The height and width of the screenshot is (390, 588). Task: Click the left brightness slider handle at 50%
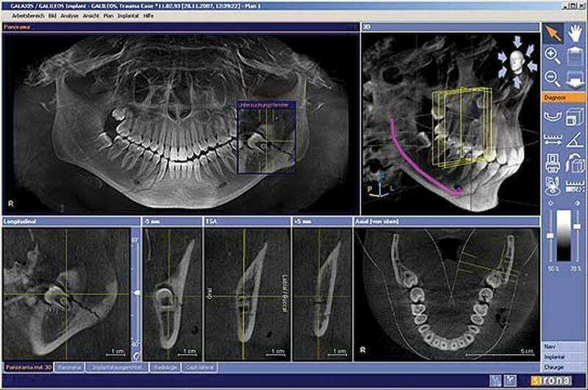point(550,235)
